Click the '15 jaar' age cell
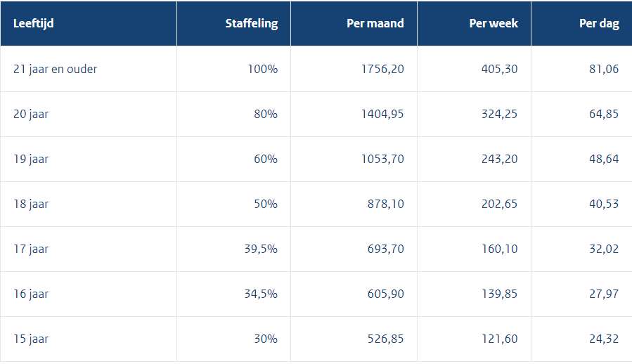The height and width of the screenshot is (364, 632). (31, 339)
